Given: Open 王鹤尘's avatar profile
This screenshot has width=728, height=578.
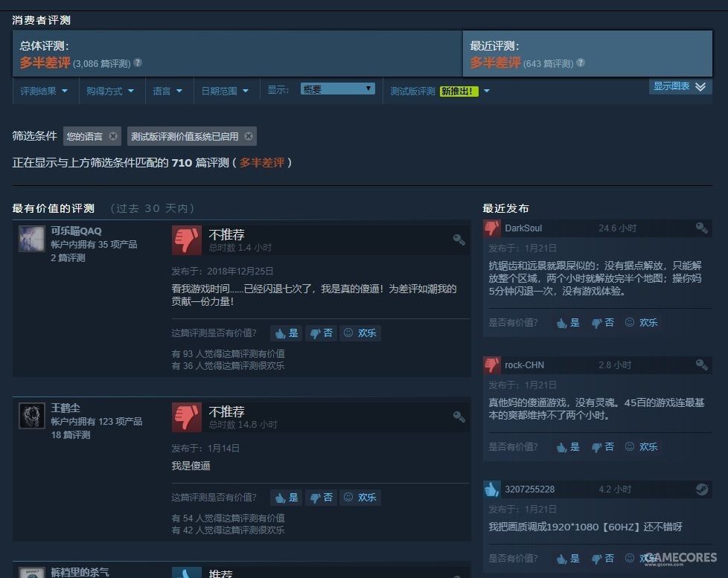Looking at the screenshot, I should (31, 416).
